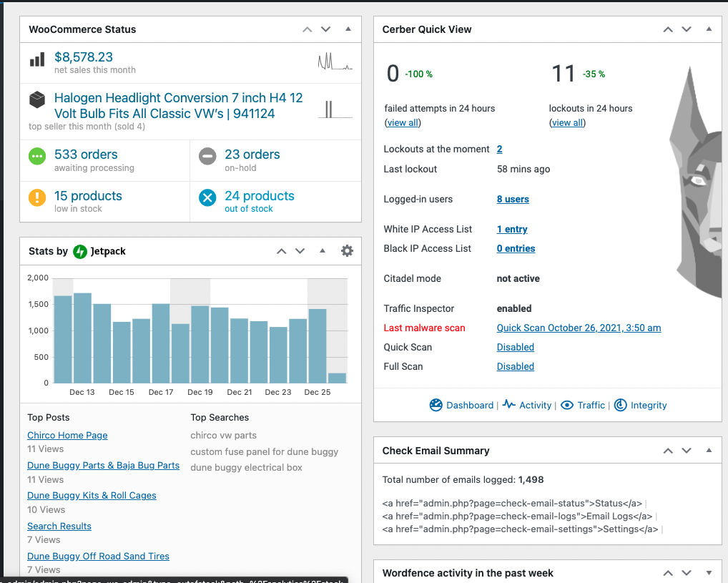Click the blue out of stock icon

[x=207, y=197]
